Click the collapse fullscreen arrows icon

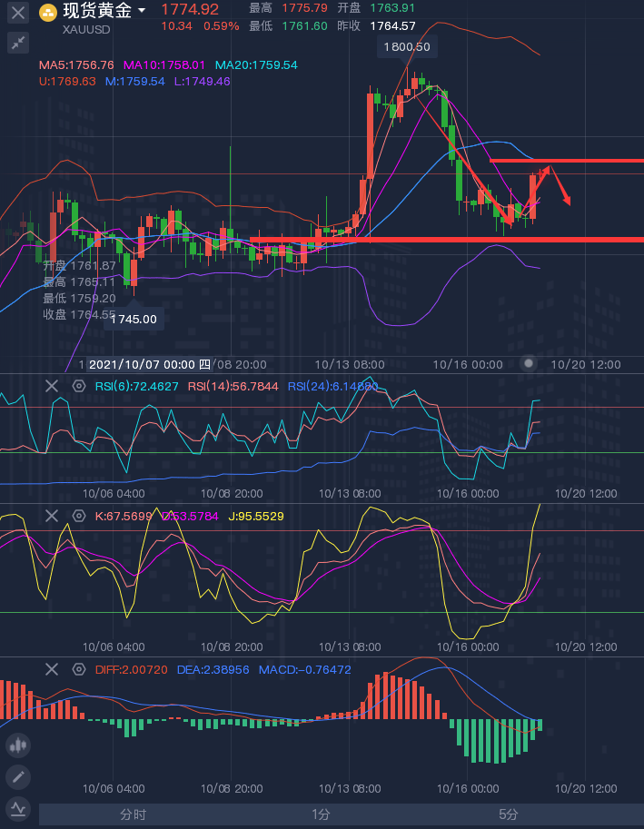coord(18,43)
